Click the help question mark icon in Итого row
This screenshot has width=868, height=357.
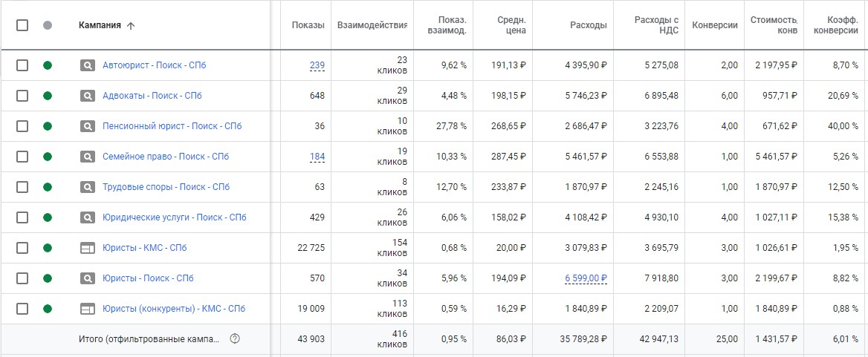235,339
